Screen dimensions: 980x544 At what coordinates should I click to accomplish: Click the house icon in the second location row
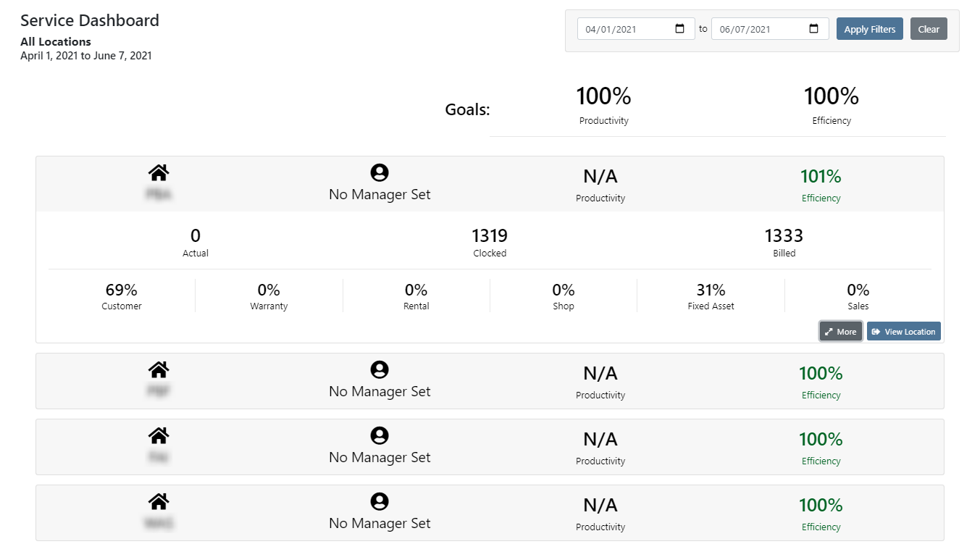tap(159, 369)
